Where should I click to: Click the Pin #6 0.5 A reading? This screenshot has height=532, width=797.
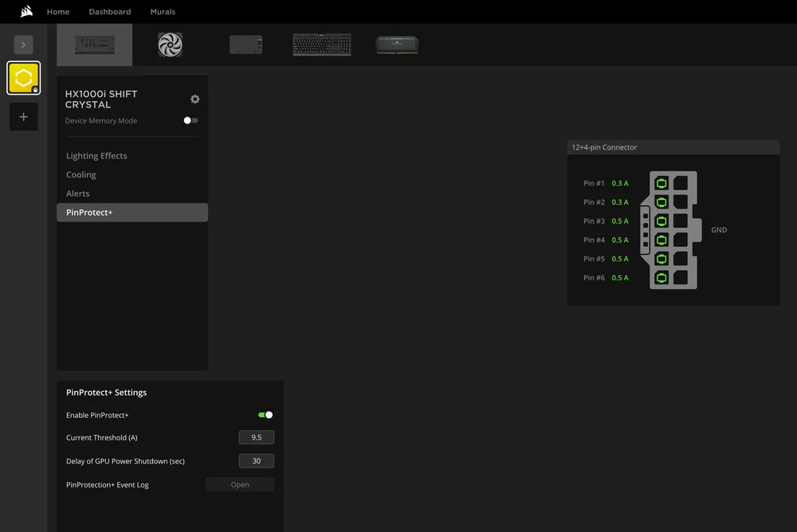620,277
